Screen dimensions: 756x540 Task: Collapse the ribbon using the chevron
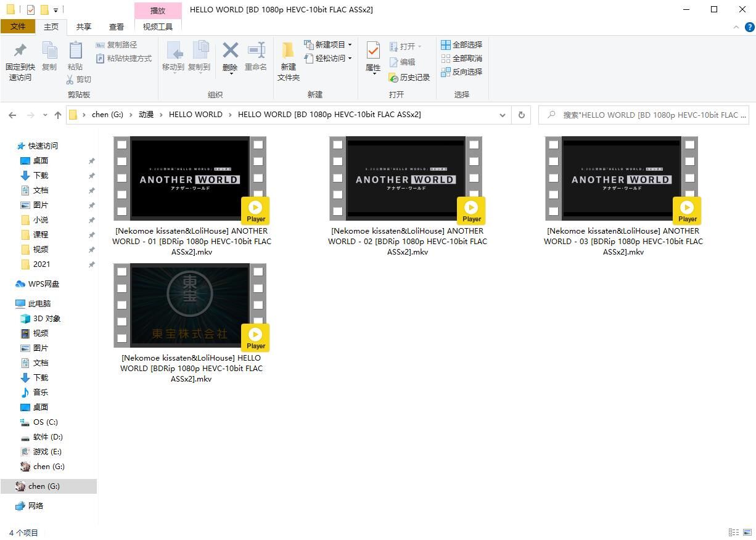(736, 27)
